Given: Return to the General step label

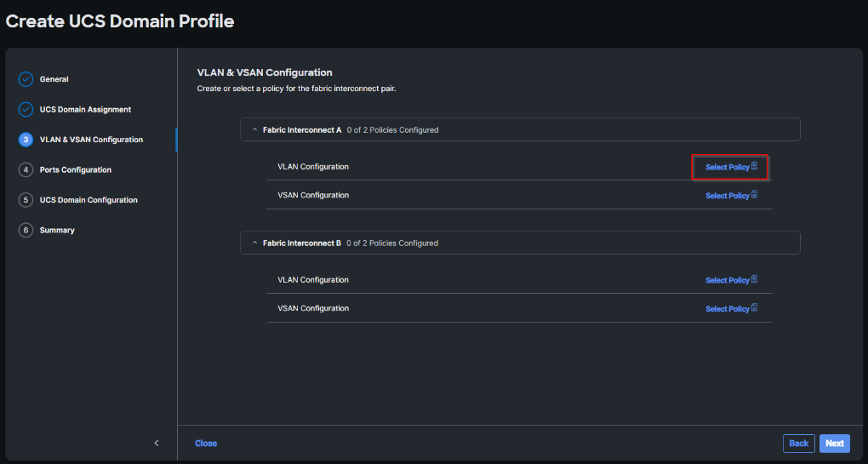Looking at the screenshot, I should [x=54, y=79].
